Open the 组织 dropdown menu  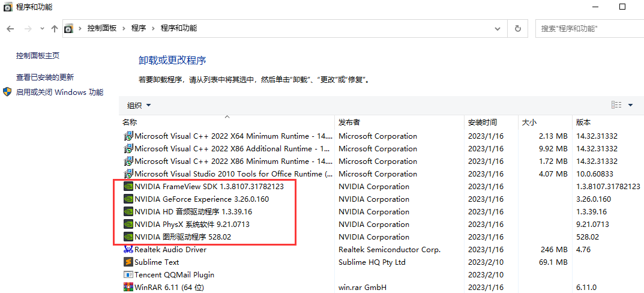pyautogui.click(x=139, y=106)
